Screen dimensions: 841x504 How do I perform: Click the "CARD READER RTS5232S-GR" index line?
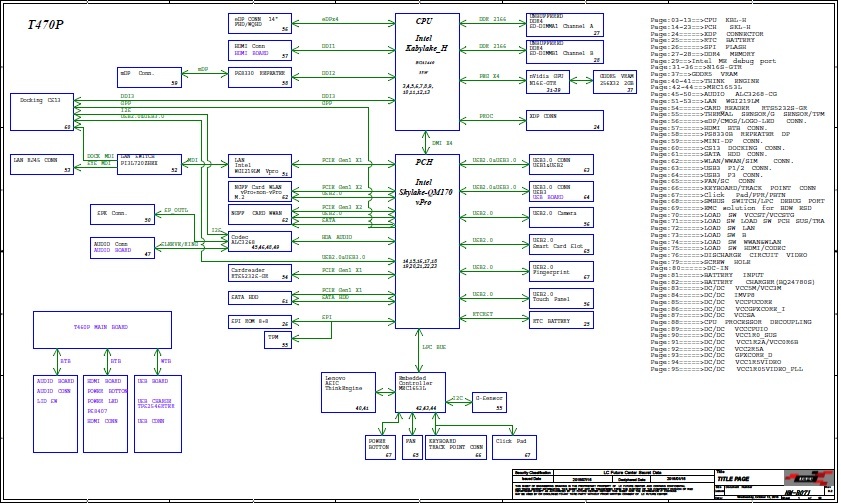(x=729, y=108)
